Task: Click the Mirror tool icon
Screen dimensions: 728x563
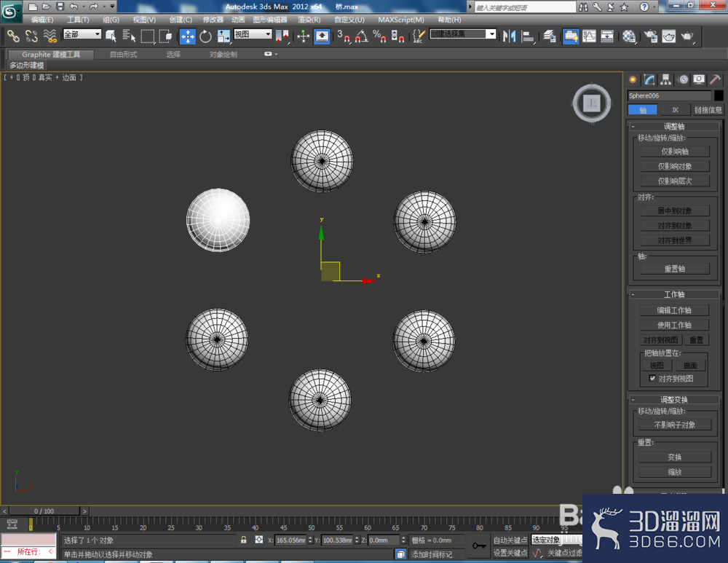Action: (510, 36)
